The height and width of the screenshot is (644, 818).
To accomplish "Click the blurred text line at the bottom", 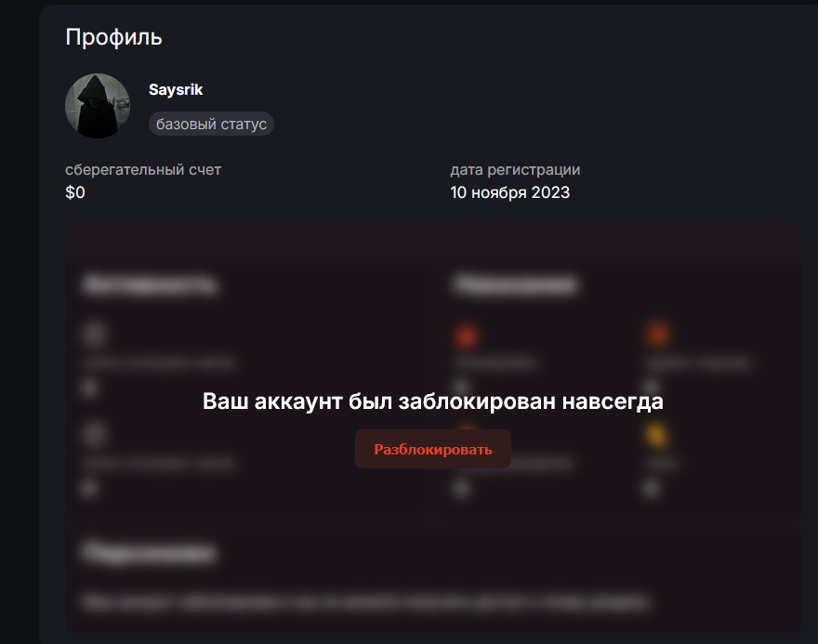I will [x=365, y=602].
